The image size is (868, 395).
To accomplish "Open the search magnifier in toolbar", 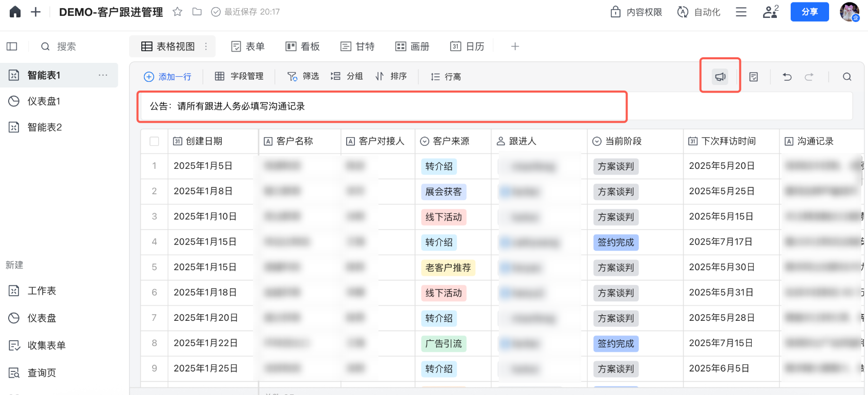I will tap(847, 77).
